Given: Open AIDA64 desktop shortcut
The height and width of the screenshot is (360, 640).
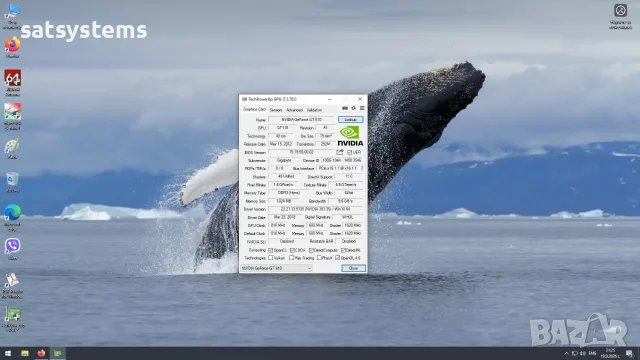Looking at the screenshot, I should click(x=13, y=82).
